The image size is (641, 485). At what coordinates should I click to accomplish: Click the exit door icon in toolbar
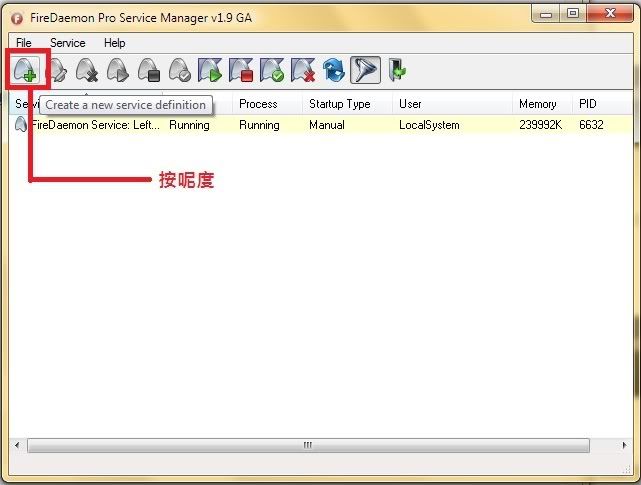point(397,70)
